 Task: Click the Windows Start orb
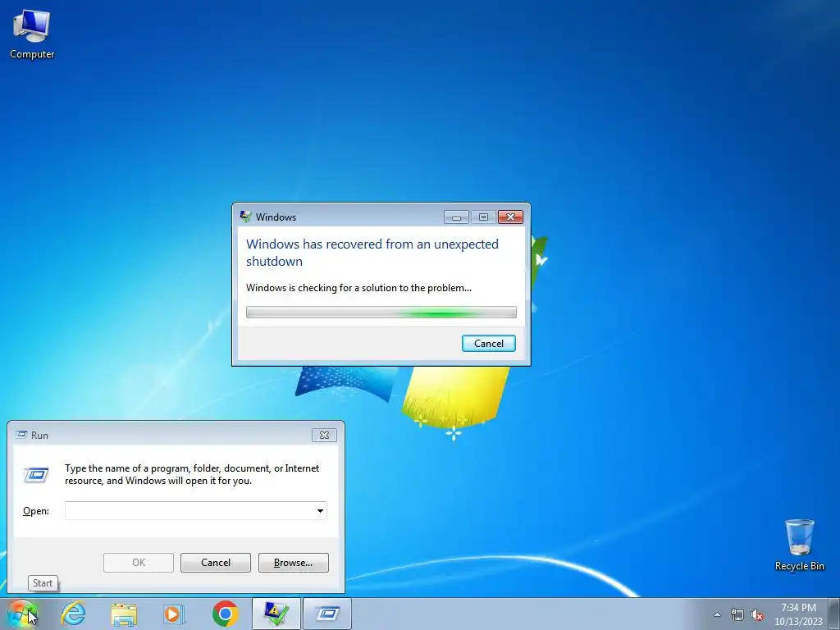[22, 614]
